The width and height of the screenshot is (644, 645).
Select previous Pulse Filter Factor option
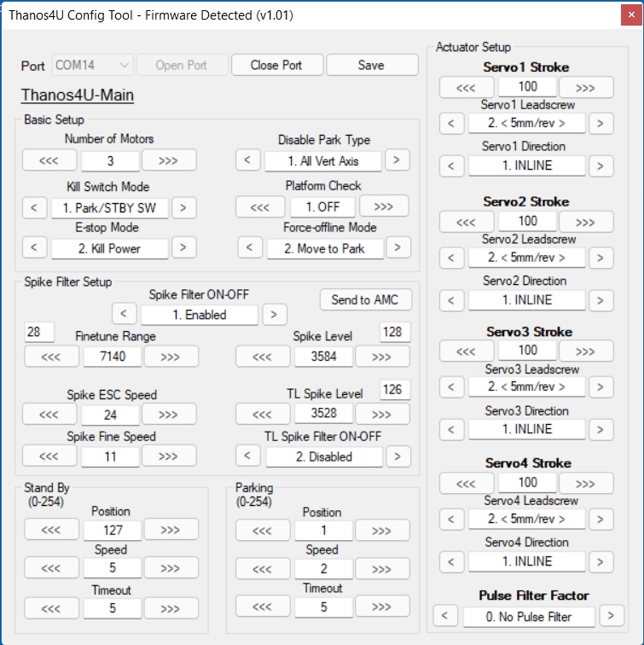[445, 616]
